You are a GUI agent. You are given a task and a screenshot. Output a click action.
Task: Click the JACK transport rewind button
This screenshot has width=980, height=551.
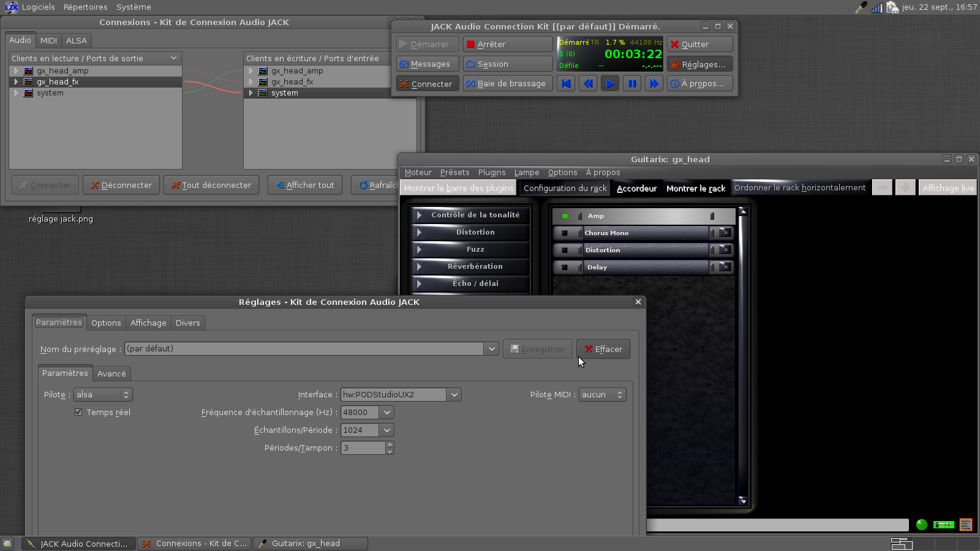click(x=588, y=83)
